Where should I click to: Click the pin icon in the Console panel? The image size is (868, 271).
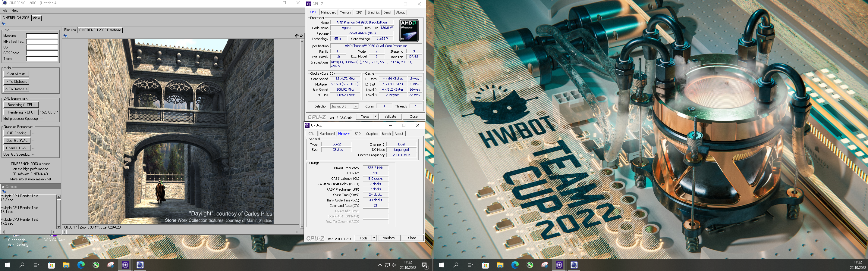4,192
